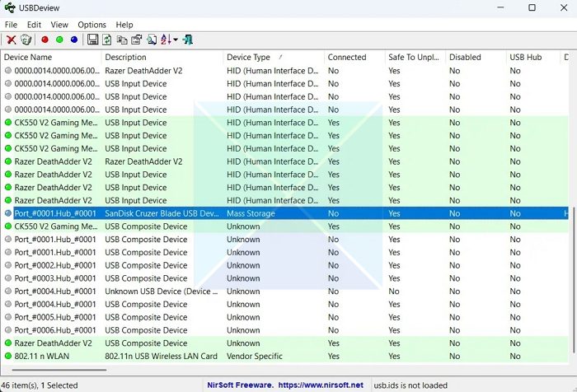Open the sort dropdown arrow in toolbar

[x=176, y=40]
